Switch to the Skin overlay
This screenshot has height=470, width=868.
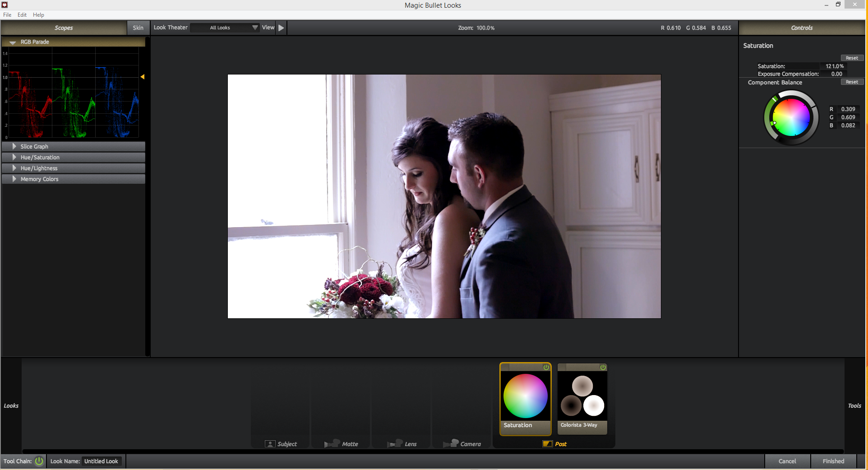tap(138, 28)
